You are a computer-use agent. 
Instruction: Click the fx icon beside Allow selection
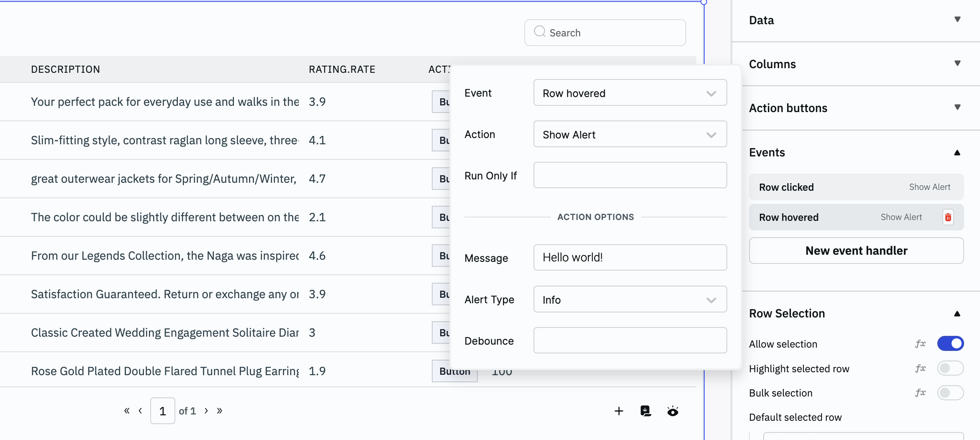[920, 344]
